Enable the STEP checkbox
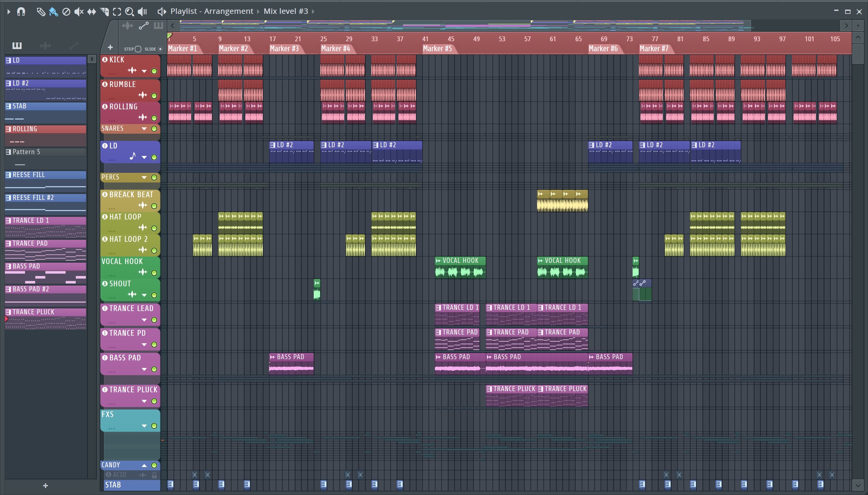This screenshot has width=868, height=495. pyautogui.click(x=138, y=49)
